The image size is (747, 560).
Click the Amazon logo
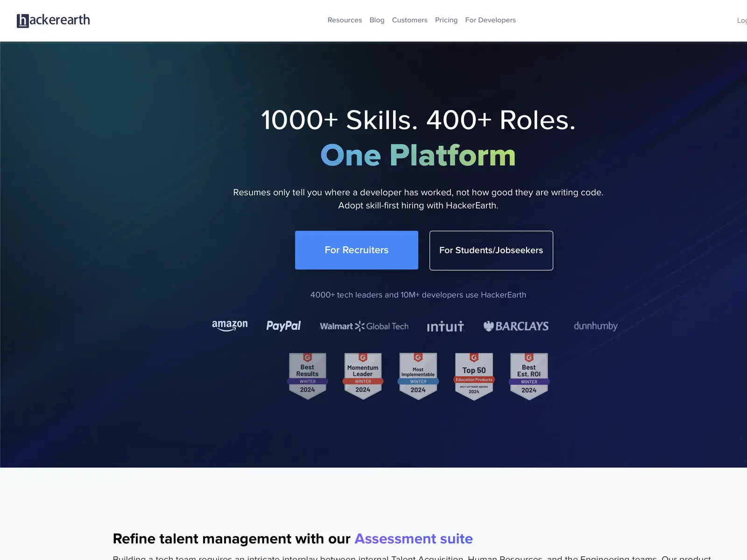click(x=230, y=325)
